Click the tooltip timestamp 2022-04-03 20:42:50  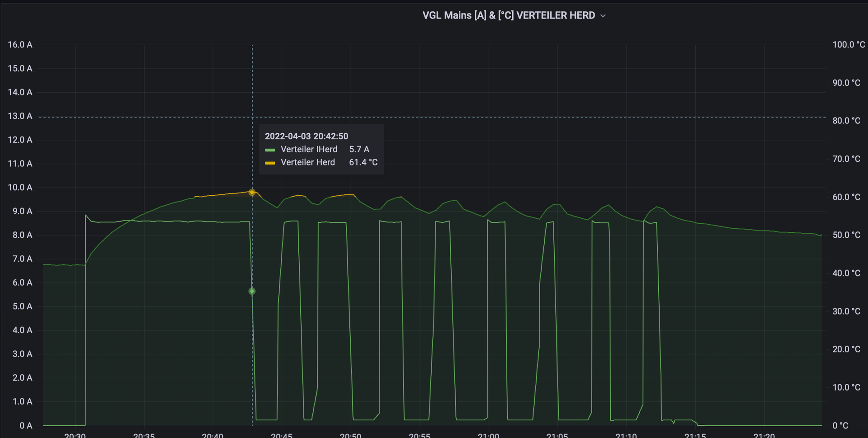[306, 136]
